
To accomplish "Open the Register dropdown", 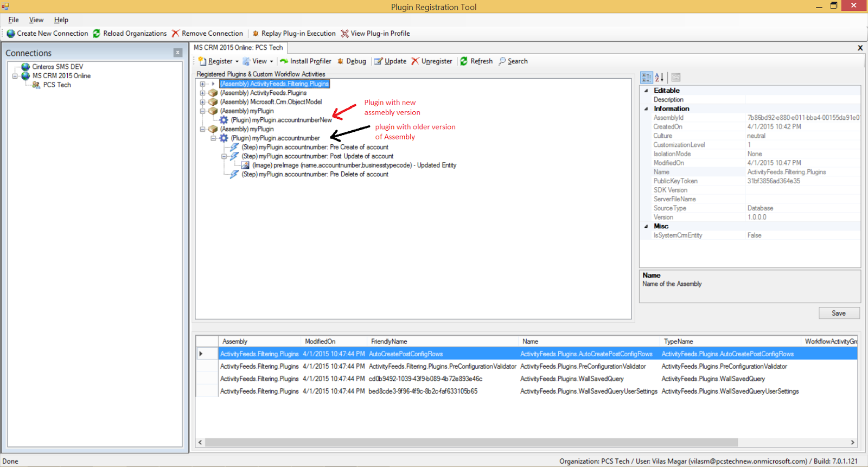I will [219, 61].
